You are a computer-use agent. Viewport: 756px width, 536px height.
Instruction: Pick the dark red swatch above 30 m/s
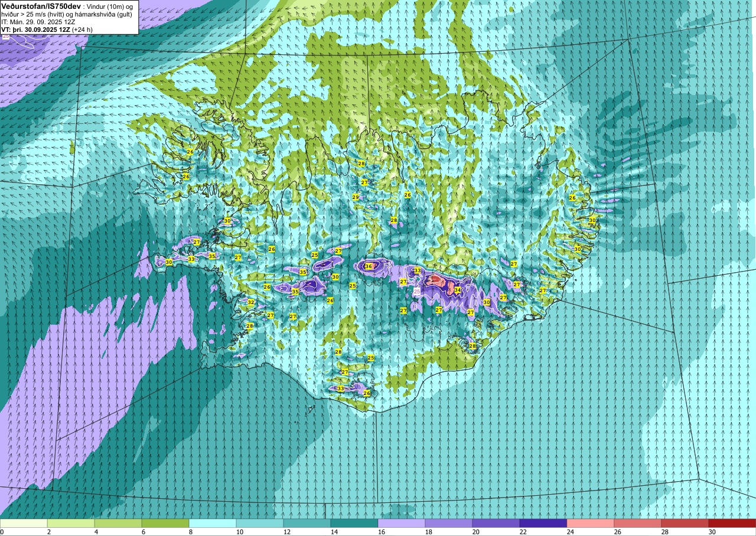732,523
